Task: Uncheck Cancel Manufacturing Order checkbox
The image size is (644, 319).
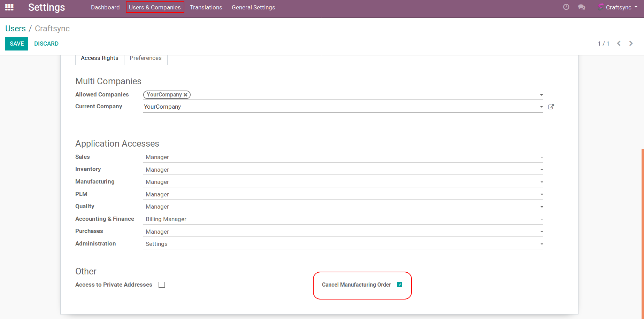Action: point(400,285)
